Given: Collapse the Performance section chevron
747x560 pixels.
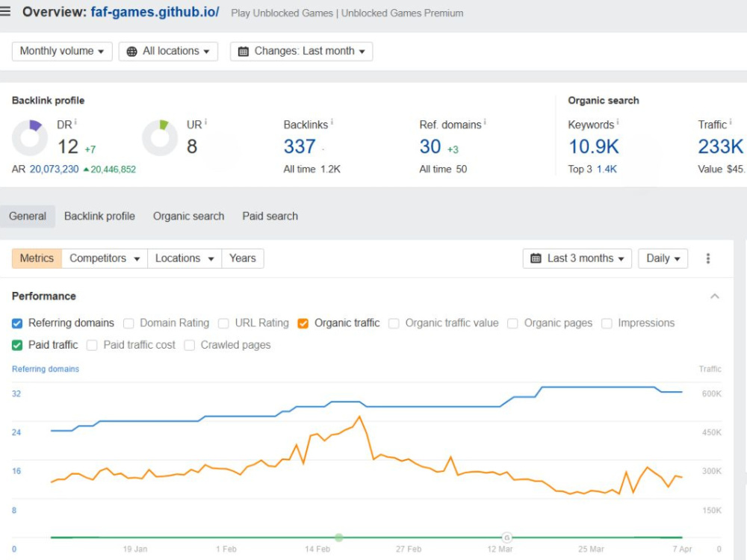Looking at the screenshot, I should click(715, 296).
